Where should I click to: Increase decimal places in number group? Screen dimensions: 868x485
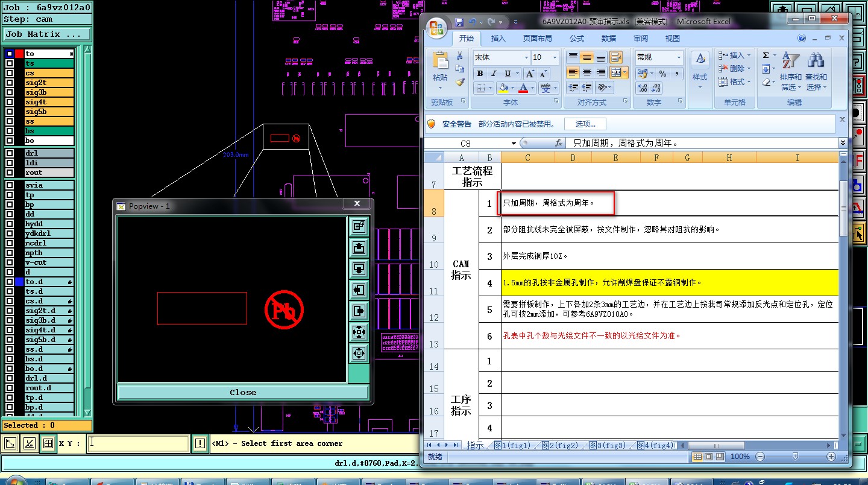[x=643, y=88]
